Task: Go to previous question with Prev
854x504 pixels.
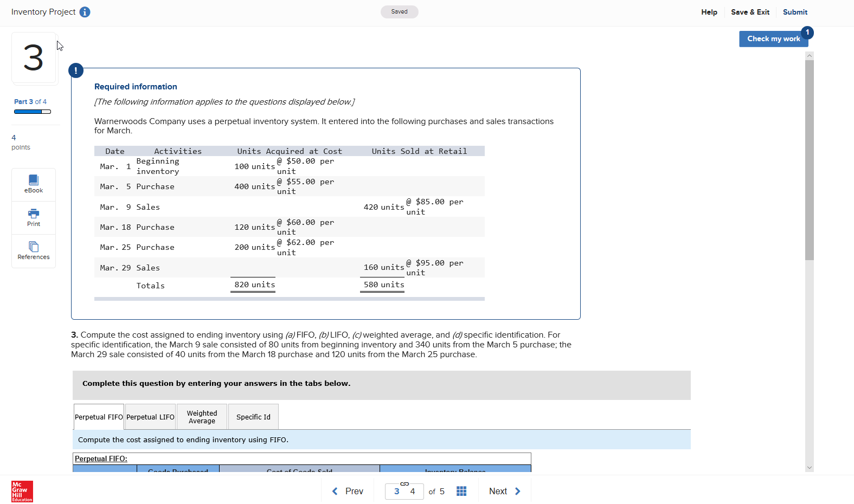Action: (348, 491)
